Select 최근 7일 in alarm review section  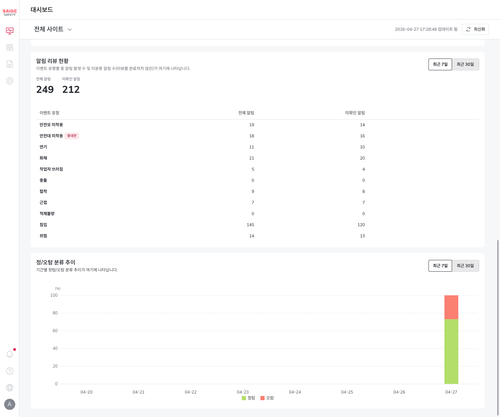(x=440, y=64)
